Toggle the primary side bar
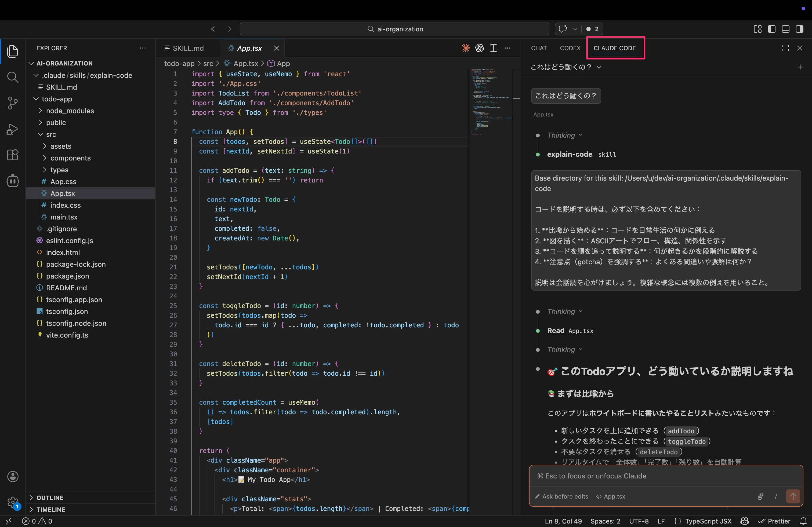The image size is (812, 527). [772, 29]
